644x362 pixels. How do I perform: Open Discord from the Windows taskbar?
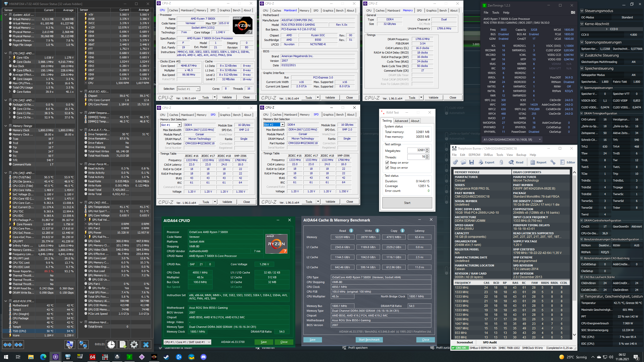click(x=204, y=357)
